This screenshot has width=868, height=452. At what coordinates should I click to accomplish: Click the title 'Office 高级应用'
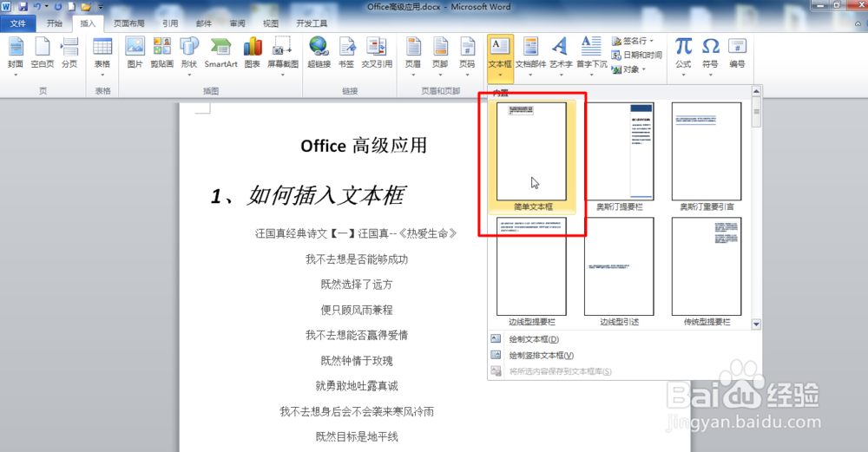click(x=364, y=146)
